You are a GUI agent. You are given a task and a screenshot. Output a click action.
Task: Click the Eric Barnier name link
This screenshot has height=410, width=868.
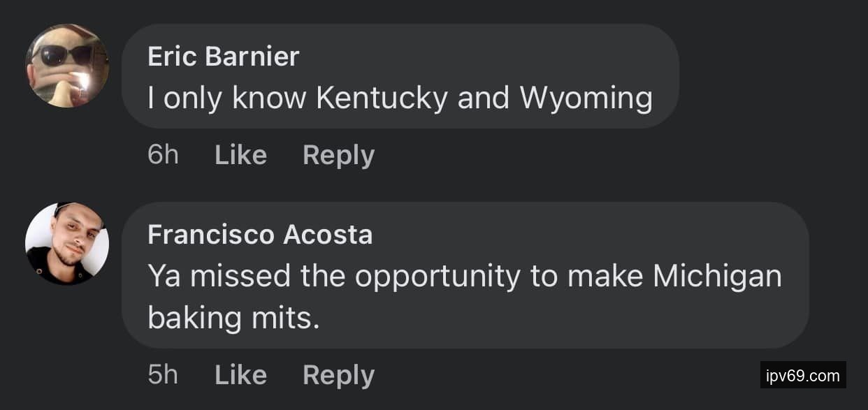224,57
